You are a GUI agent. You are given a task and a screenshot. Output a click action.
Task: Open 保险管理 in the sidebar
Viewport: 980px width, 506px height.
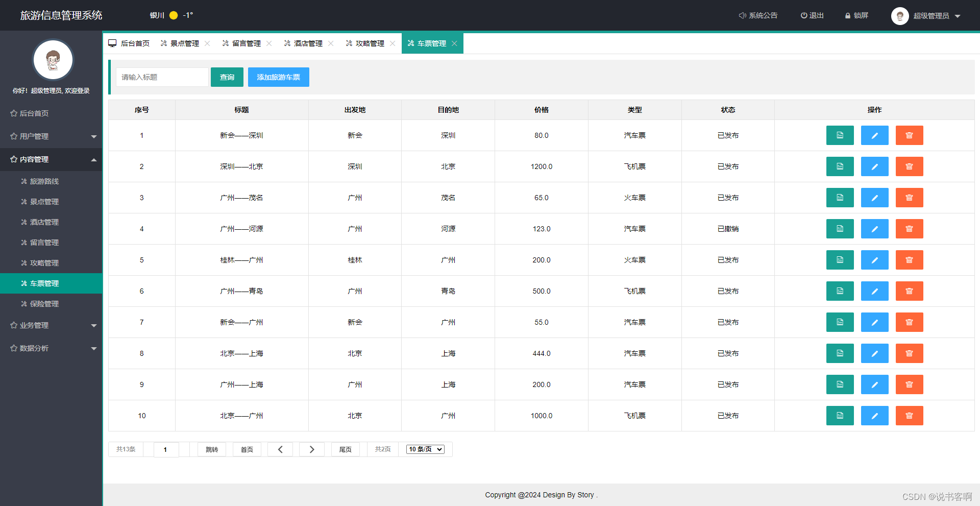tap(51, 304)
